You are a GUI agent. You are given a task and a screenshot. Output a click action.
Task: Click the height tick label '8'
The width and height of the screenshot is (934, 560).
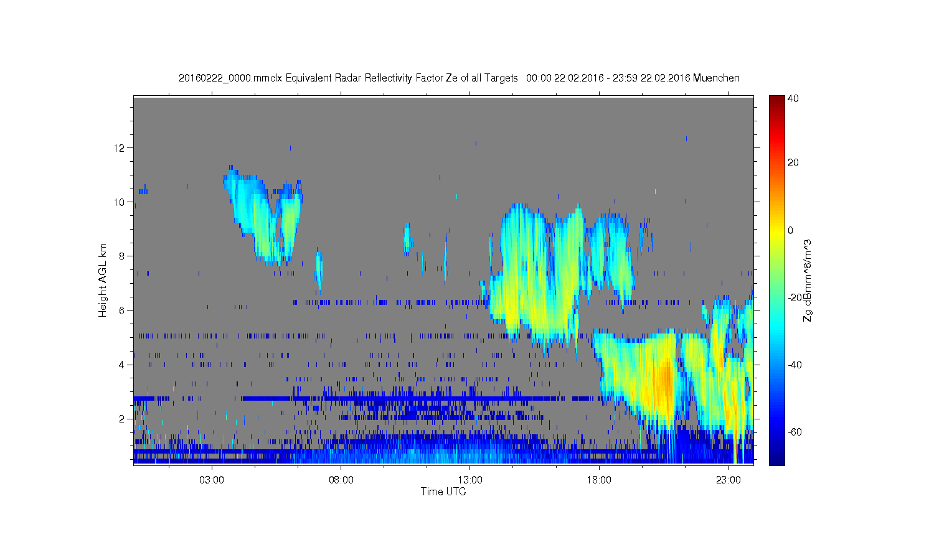(123, 256)
